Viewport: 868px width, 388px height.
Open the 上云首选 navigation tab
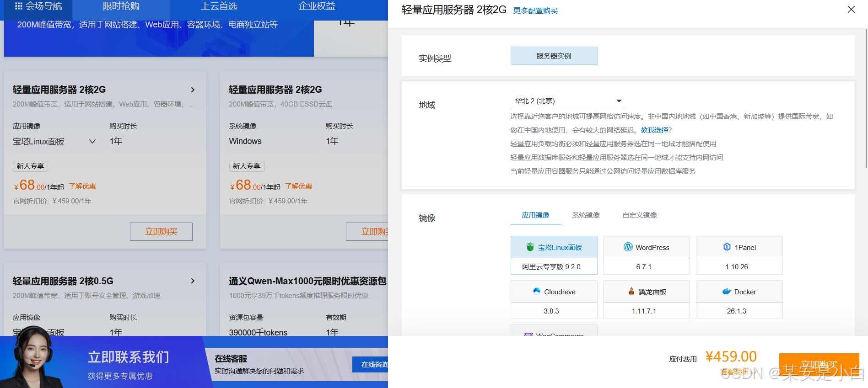point(220,6)
